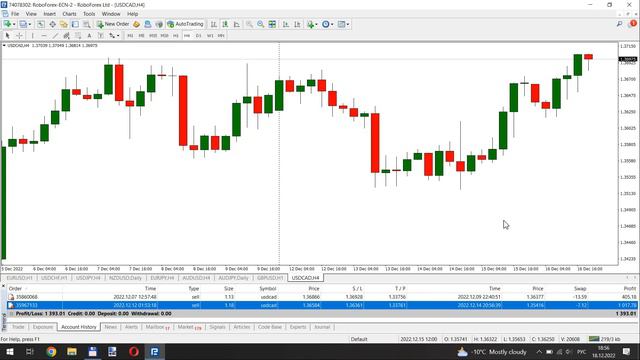Close the Terminal panel with X

tap(3, 287)
